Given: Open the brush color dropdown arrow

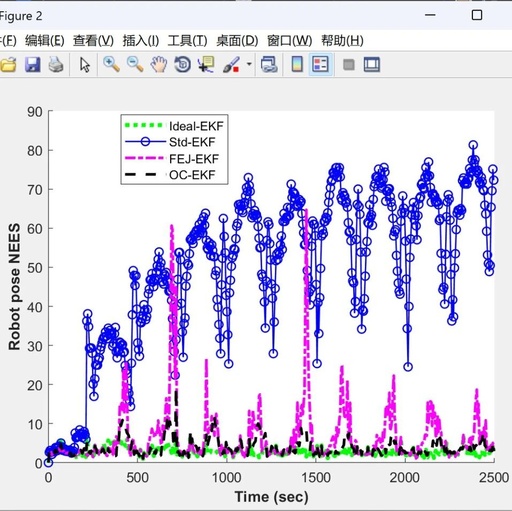Looking at the screenshot, I should (x=249, y=64).
